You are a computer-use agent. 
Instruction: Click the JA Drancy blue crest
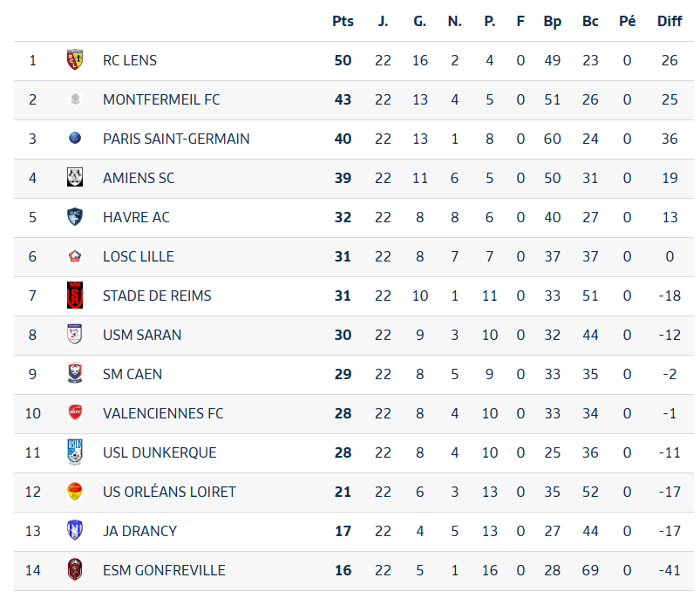pos(75,530)
